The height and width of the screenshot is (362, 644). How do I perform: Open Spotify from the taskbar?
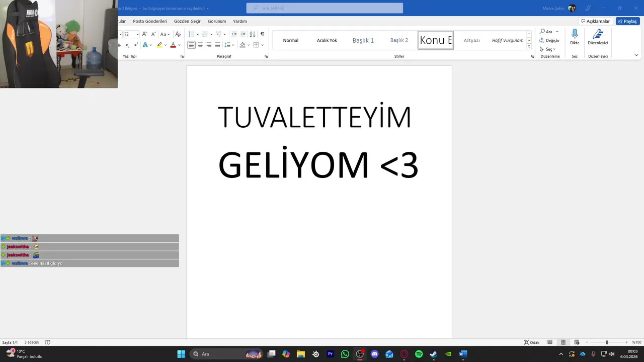(x=419, y=354)
